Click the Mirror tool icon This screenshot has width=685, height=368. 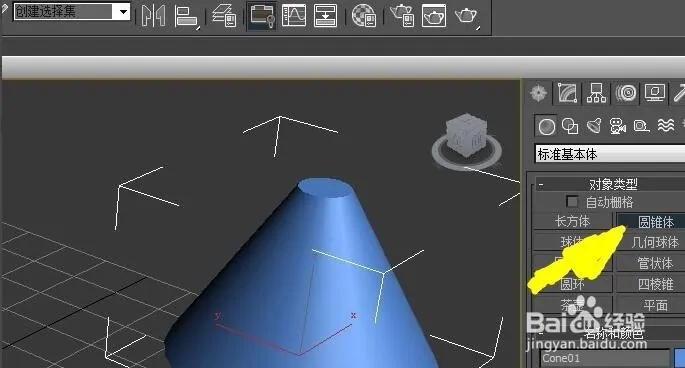tap(153, 16)
